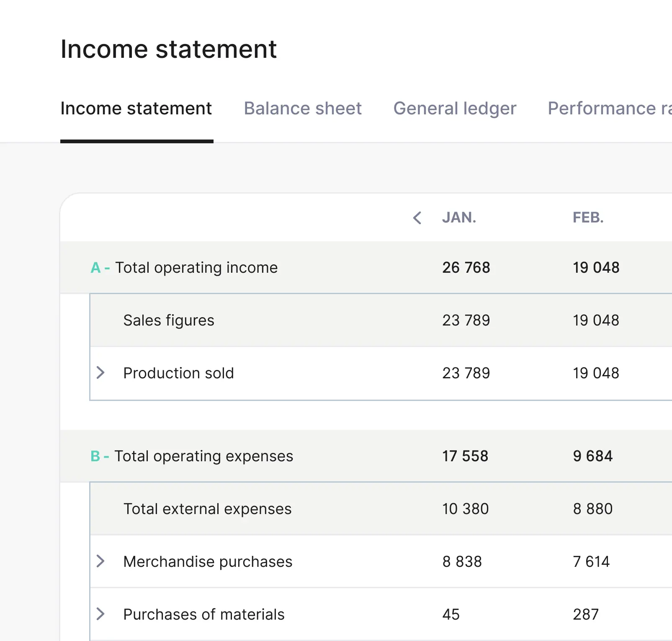The image size is (672, 641).
Task: Select the Total operating income row label
Action: tap(196, 268)
